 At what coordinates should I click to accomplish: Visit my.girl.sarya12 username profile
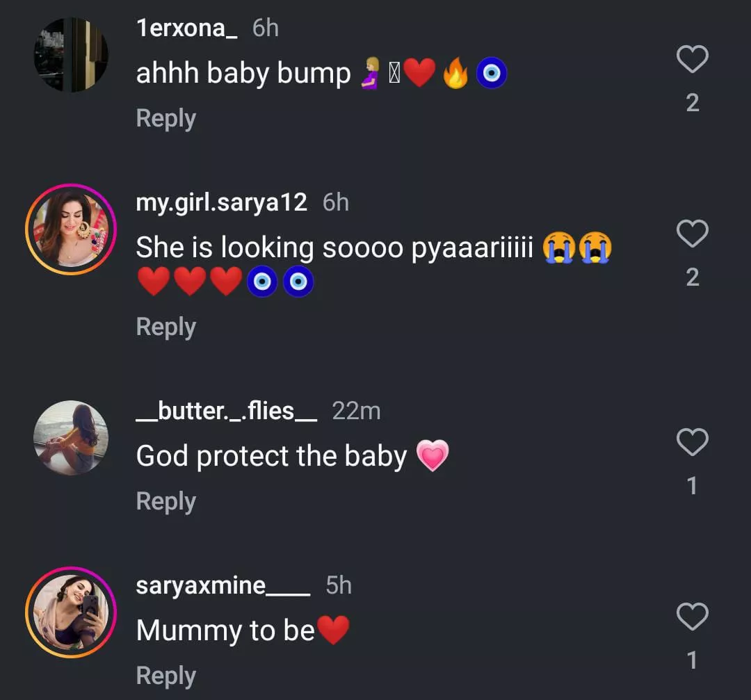(221, 202)
